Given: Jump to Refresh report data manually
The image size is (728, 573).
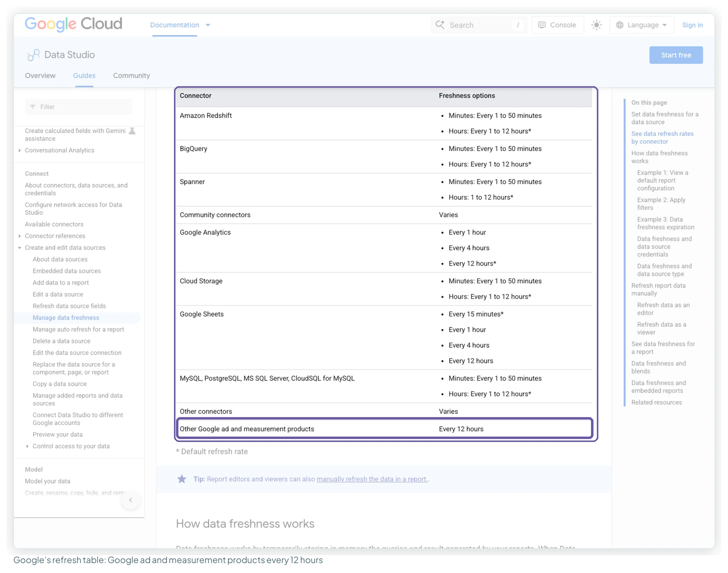Looking at the screenshot, I should (658, 289).
